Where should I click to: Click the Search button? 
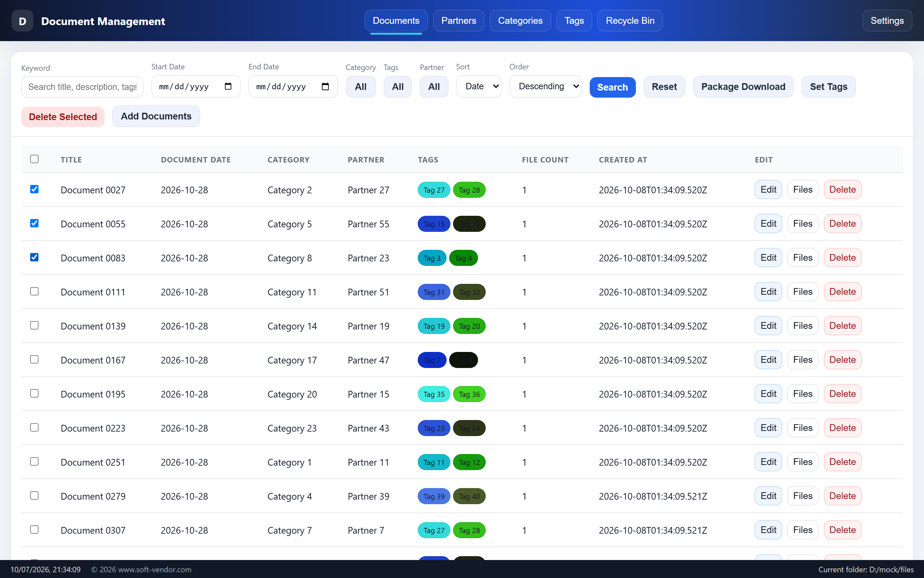pos(612,87)
